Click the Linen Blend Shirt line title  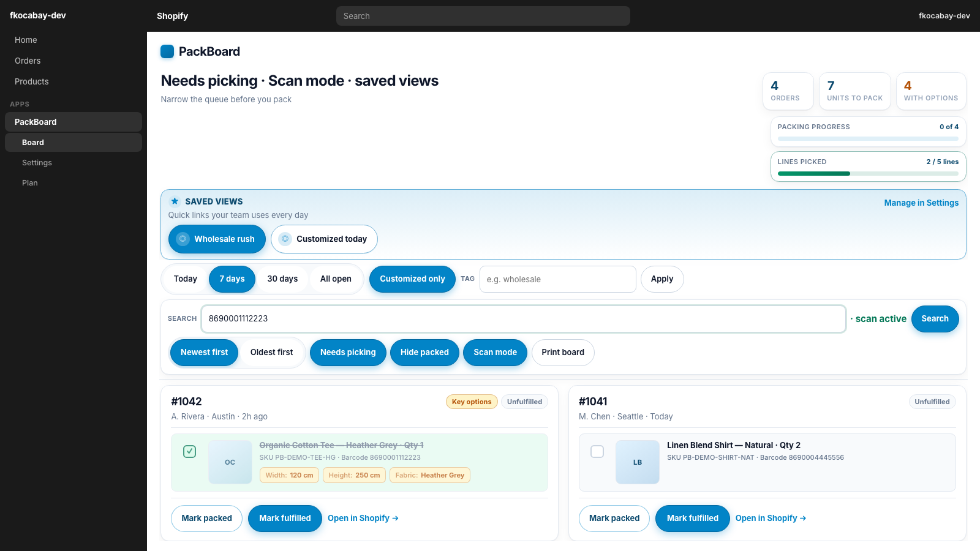pyautogui.click(x=734, y=445)
